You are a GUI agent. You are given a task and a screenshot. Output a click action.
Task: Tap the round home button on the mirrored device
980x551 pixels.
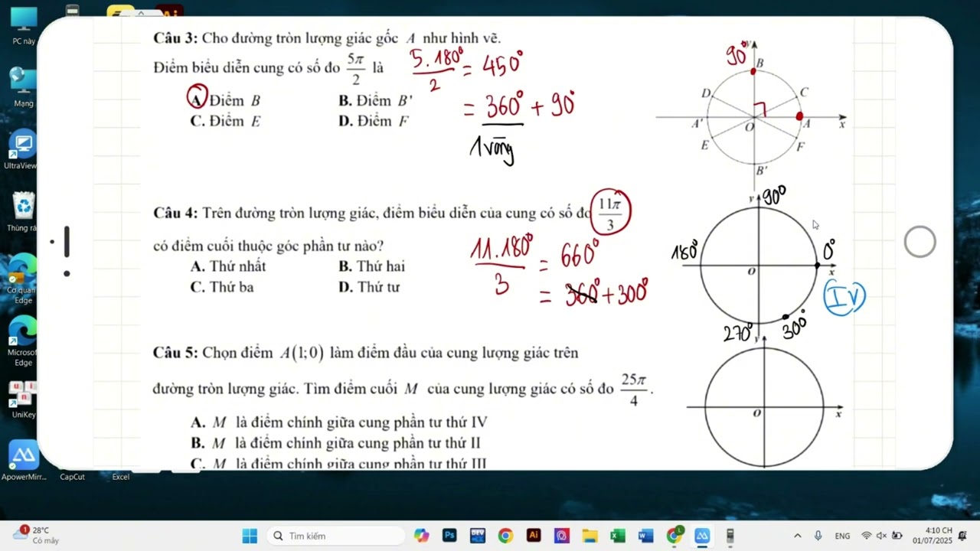920,243
